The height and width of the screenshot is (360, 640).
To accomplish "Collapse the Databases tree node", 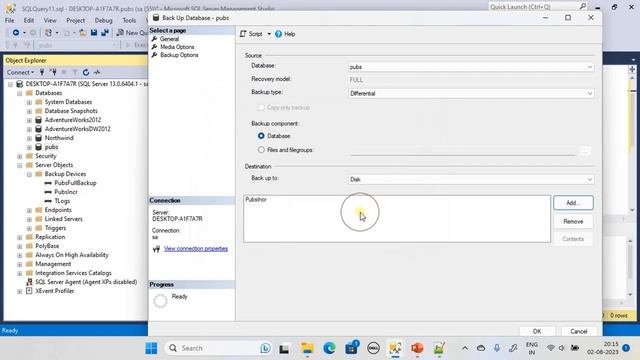I will point(20,93).
